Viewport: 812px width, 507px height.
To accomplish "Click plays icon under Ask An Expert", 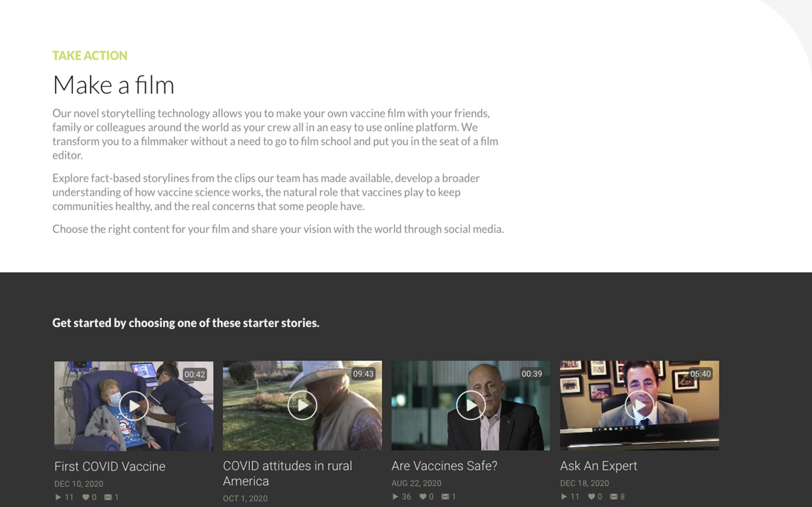I will [564, 496].
